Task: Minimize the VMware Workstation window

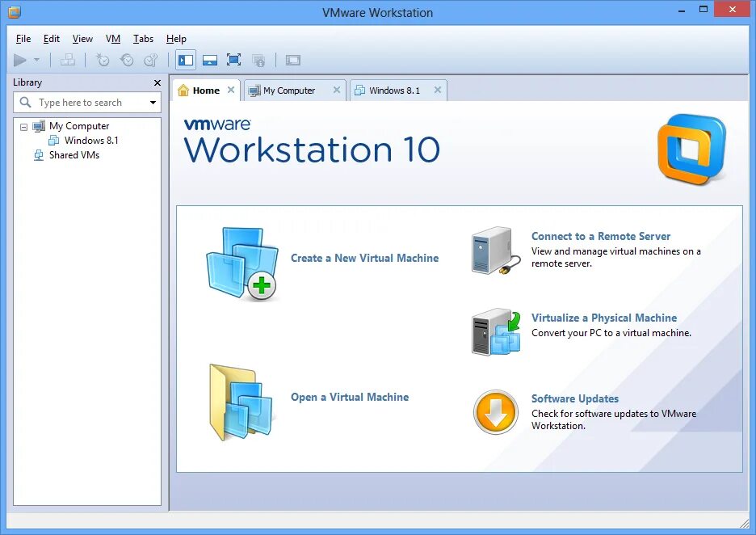Action: [682, 11]
